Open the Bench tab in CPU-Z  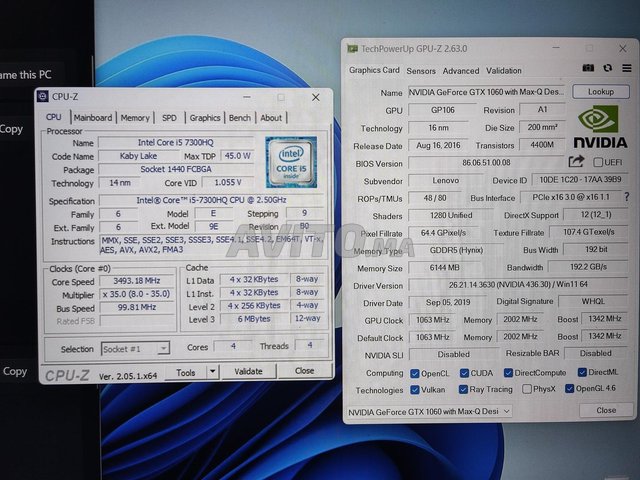click(x=240, y=118)
